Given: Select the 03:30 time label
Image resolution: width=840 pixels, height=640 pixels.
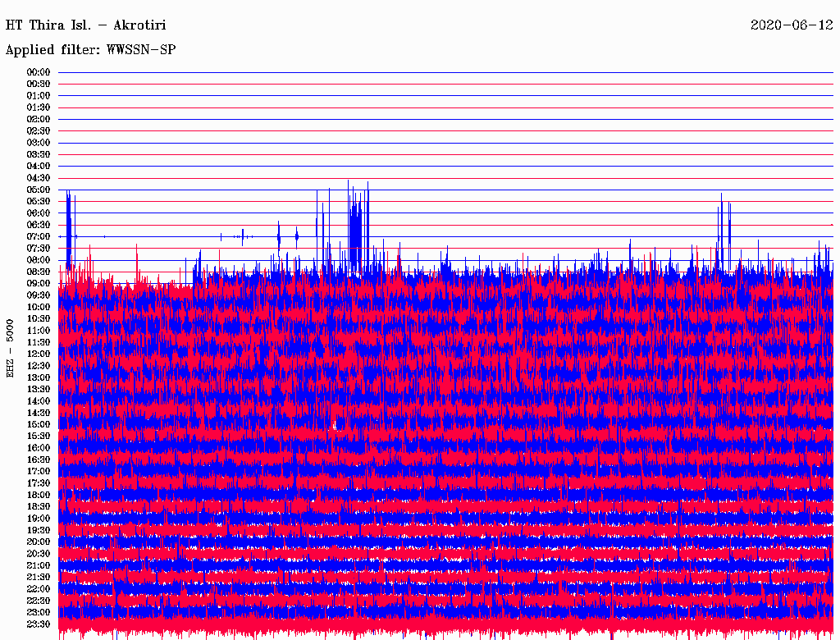Looking at the screenshot, I should (39, 154).
